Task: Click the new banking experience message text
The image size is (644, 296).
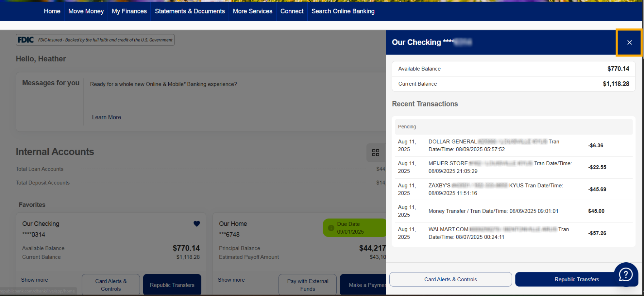Action: [163, 84]
